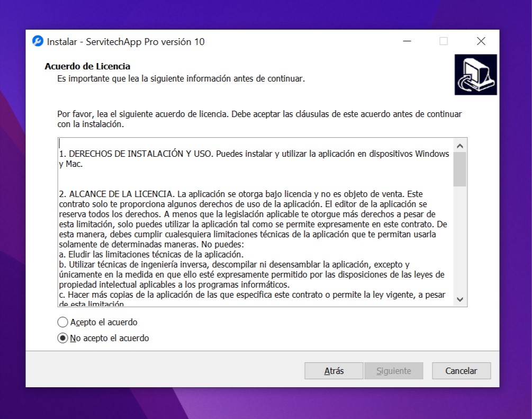Click 'Es importante que lea la siguiente información' text
Image resolution: width=532 pixels, height=419 pixels.
181,79
